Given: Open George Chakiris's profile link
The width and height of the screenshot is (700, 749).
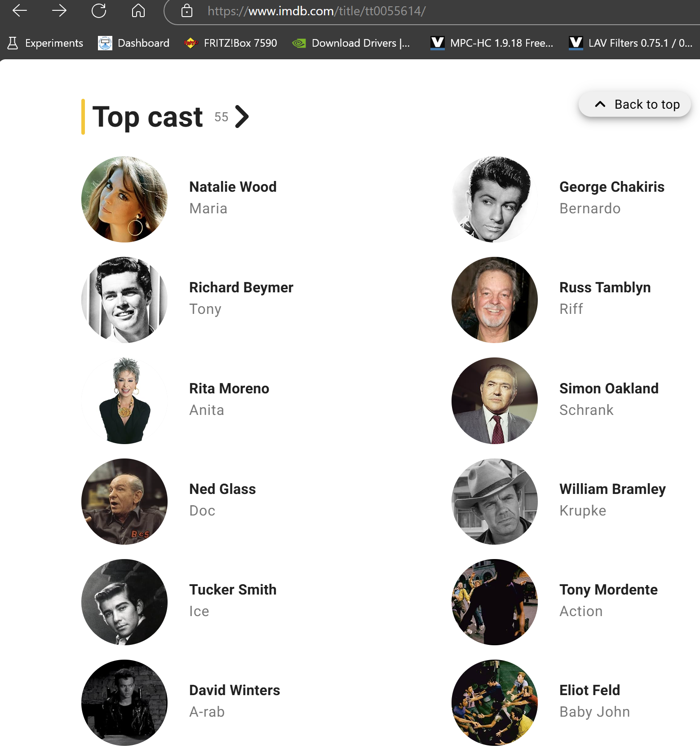Looking at the screenshot, I should (611, 187).
